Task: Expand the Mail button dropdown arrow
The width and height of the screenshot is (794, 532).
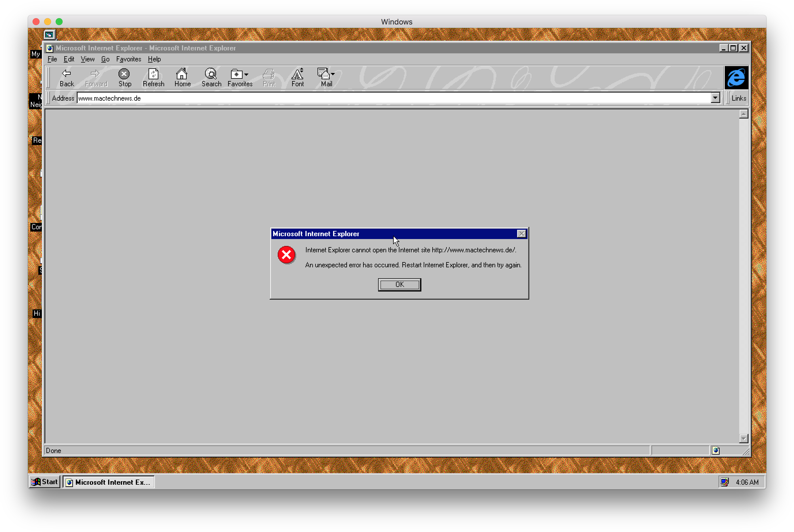Action: (x=333, y=74)
